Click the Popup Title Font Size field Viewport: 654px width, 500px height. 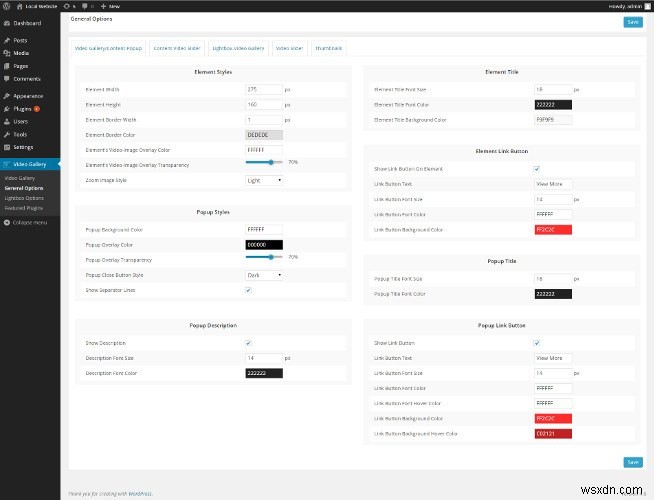click(x=553, y=279)
